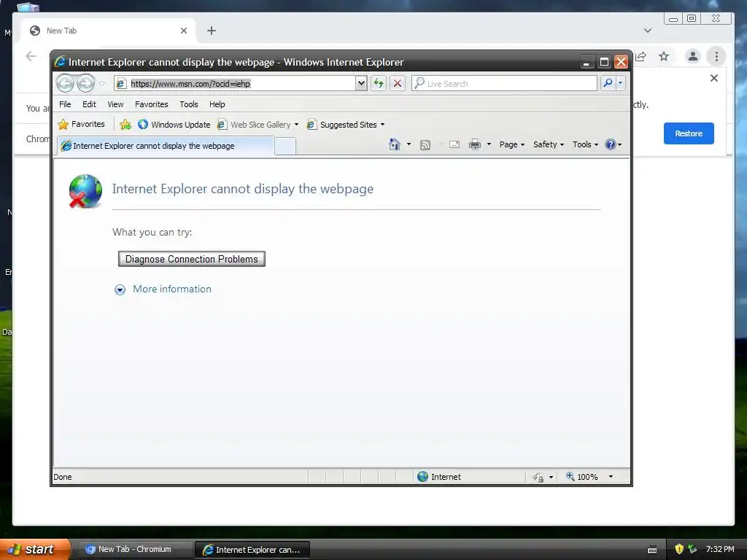The image size is (747, 560).
Task: Click the More information link
Action: tap(172, 289)
